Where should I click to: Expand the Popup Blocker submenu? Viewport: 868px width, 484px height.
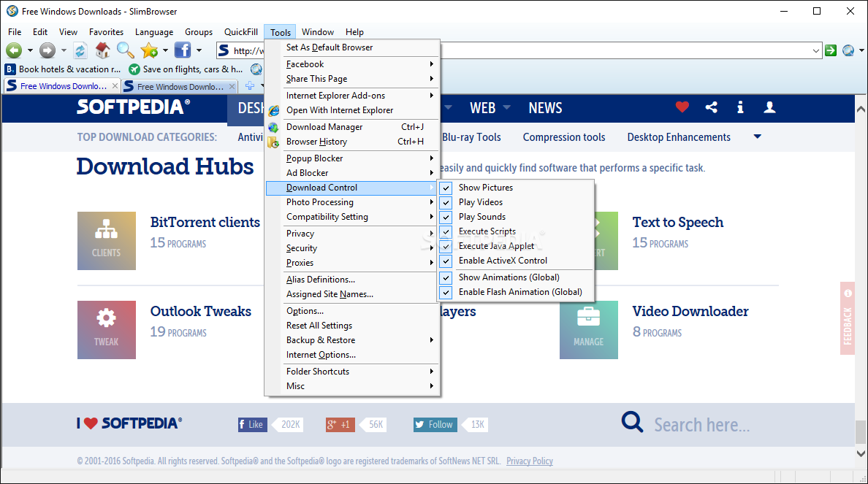(x=353, y=158)
